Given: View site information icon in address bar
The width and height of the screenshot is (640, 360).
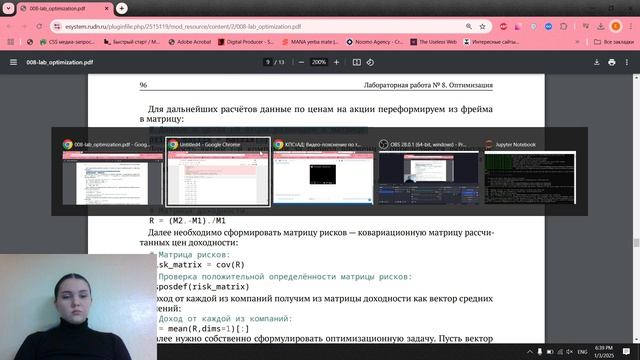Looking at the screenshot, I should (x=57, y=26).
